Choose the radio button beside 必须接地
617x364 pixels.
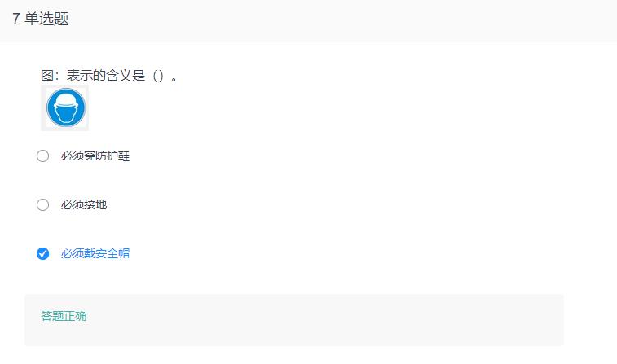tap(43, 205)
